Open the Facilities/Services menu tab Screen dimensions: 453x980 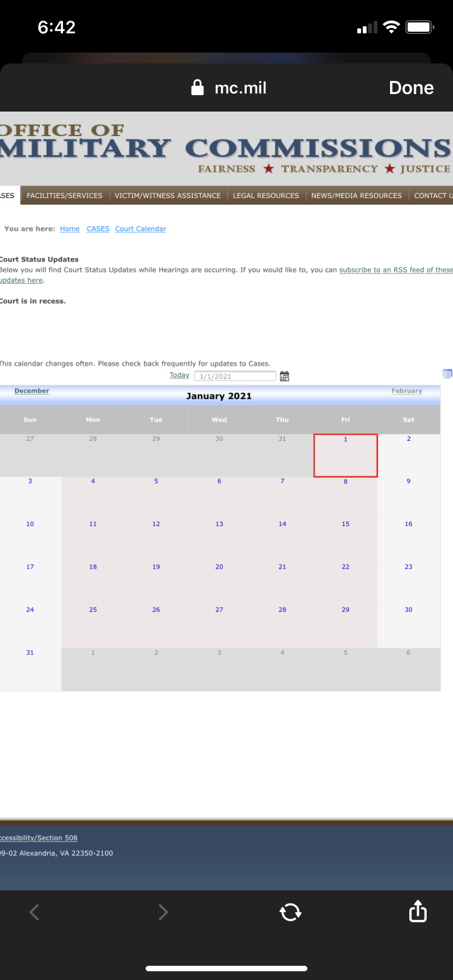(65, 195)
